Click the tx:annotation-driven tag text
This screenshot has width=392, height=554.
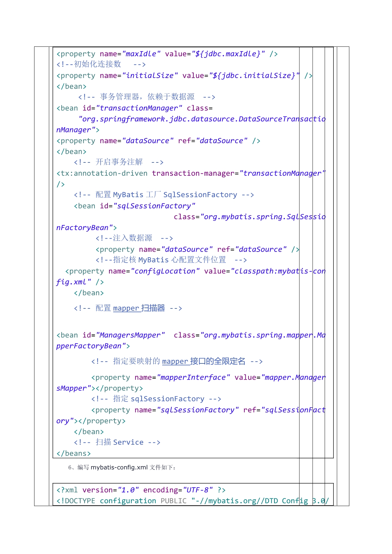point(102,174)
